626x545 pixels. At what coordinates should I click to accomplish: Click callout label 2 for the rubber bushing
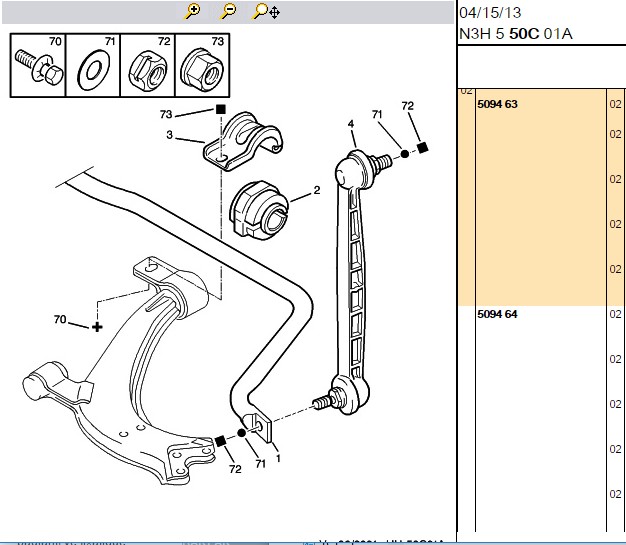(317, 190)
